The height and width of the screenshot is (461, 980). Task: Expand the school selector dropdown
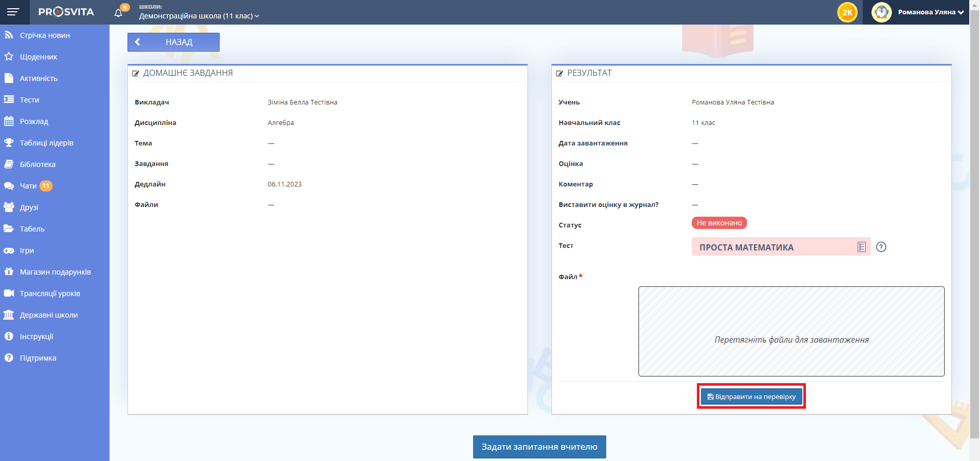[199, 16]
